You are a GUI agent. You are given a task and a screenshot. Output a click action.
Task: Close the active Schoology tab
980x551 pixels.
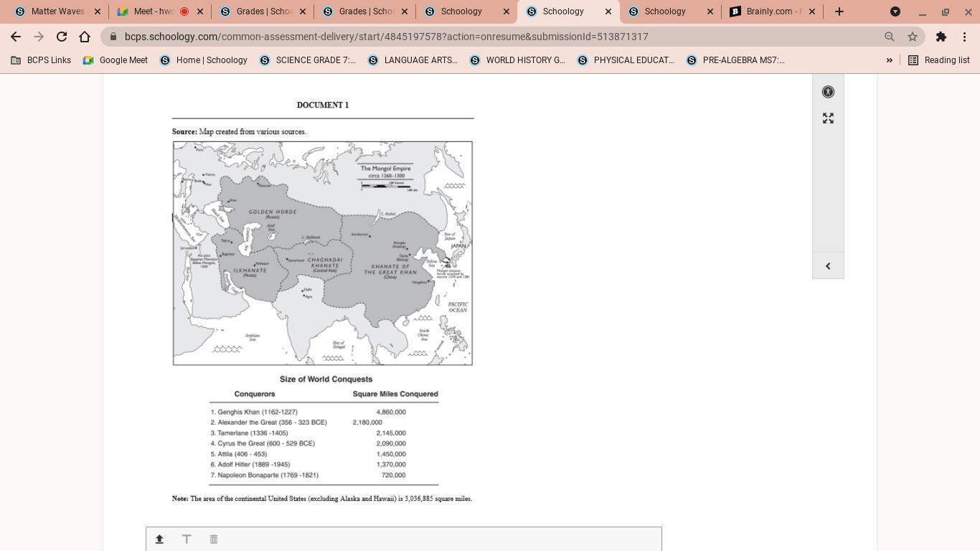[x=608, y=11]
